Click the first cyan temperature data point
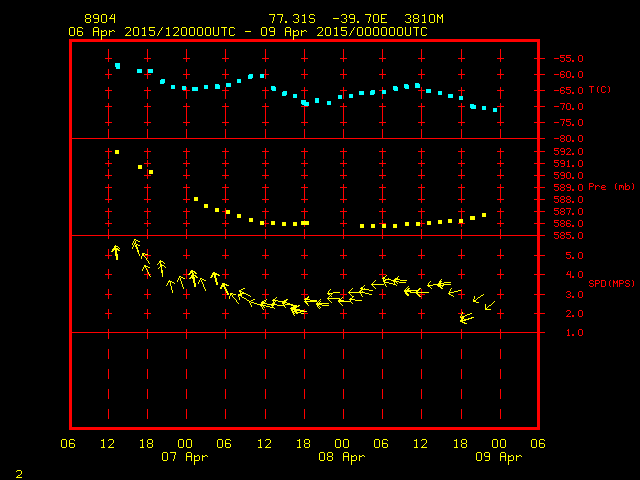 point(118,66)
